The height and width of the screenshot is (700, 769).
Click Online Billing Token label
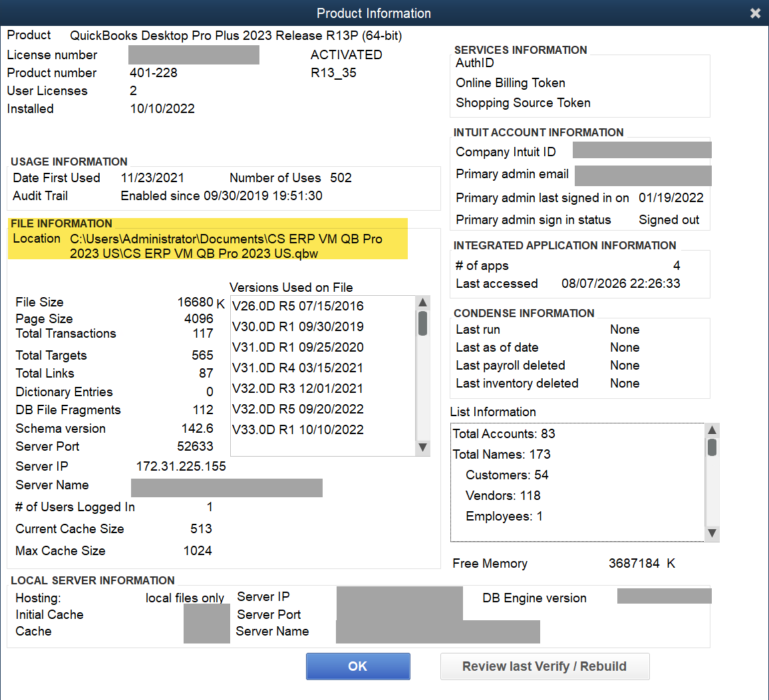[x=510, y=83]
